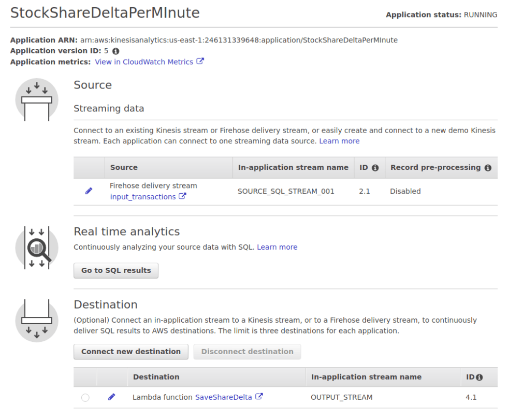522x420 pixels.
Task: Click the info icon in ID column header of Source table
Action: (375, 168)
